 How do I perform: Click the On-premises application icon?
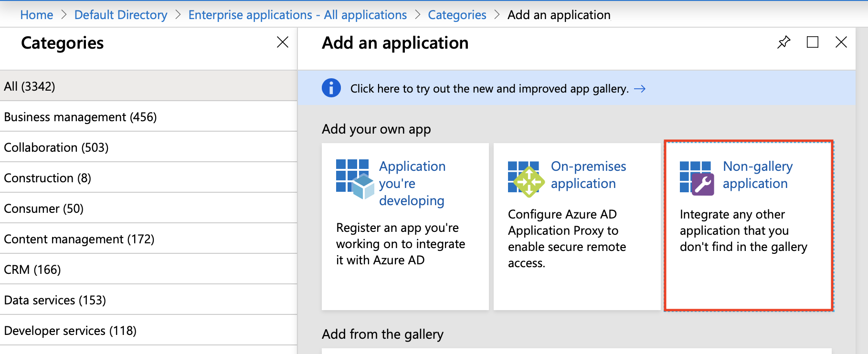(526, 179)
